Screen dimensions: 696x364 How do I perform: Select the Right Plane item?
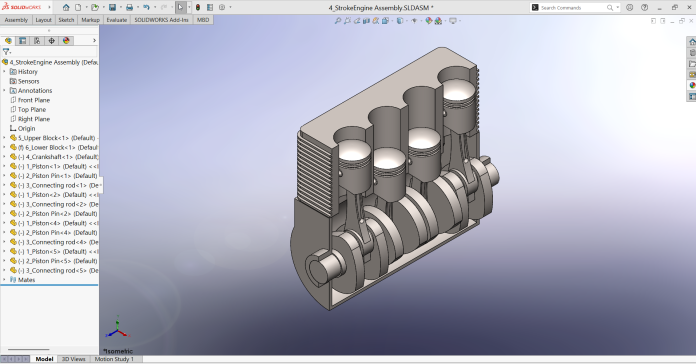tap(30, 119)
